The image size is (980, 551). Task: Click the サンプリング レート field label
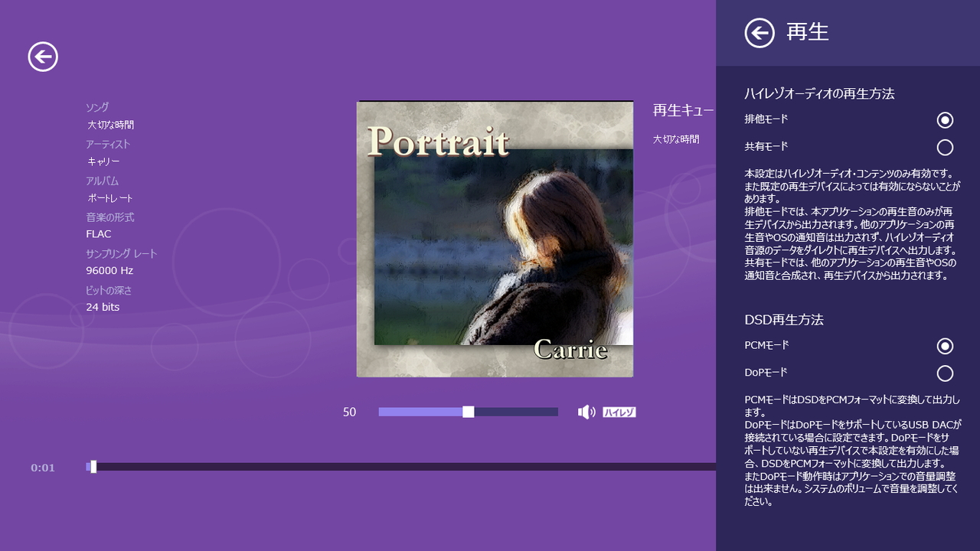click(x=121, y=254)
